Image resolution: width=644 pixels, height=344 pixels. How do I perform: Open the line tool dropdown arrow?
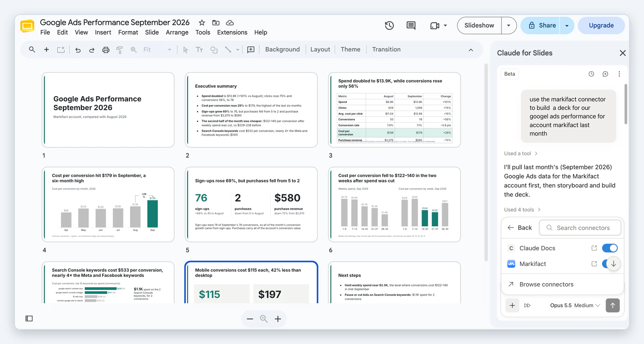[238, 50]
